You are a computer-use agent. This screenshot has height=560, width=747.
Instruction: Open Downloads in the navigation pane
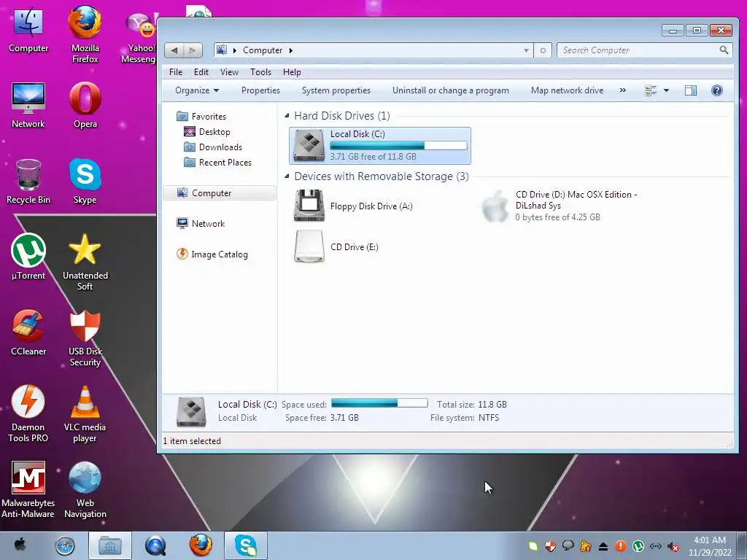click(x=214, y=147)
